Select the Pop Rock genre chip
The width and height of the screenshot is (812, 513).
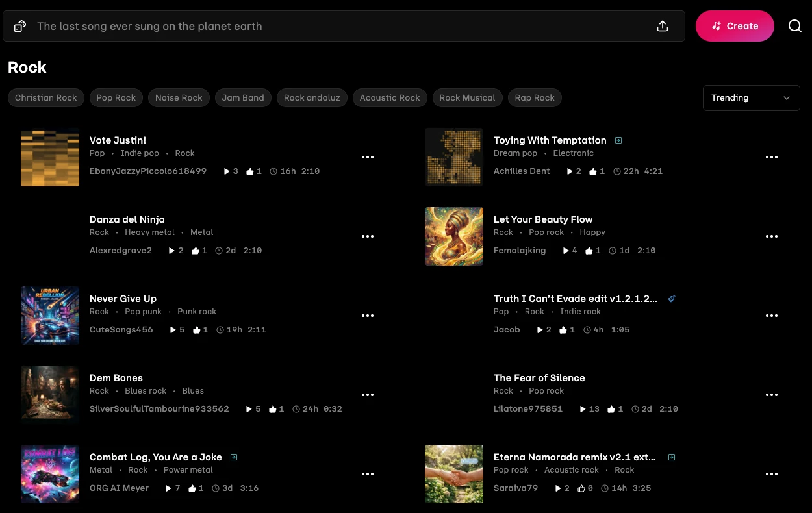[x=116, y=98]
